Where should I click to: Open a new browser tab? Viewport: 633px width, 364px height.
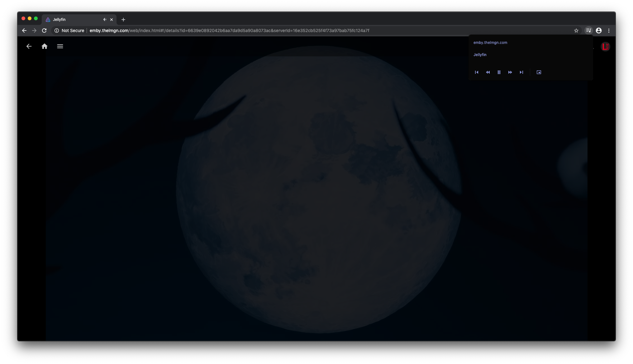(123, 20)
